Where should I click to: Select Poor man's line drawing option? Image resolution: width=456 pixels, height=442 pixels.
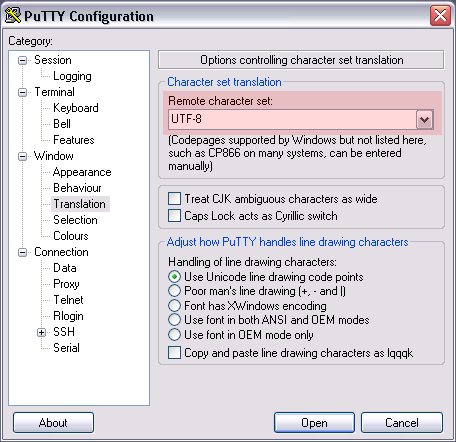174,291
